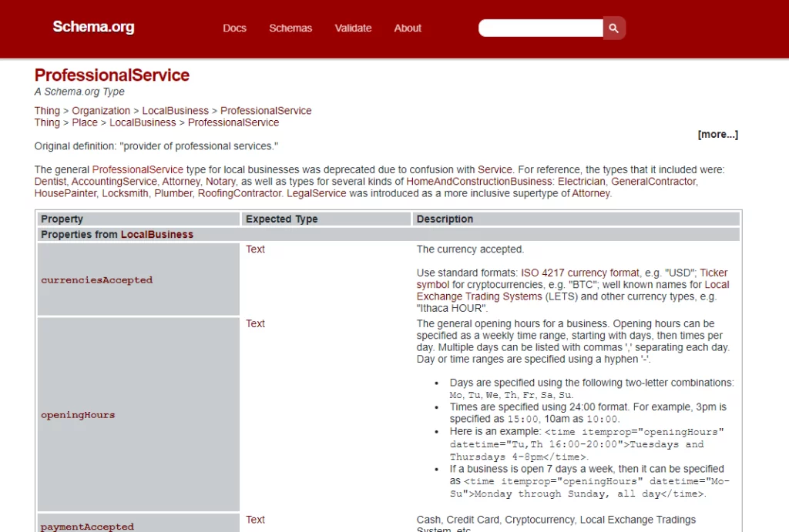Click the magnifying glass search icon
The height and width of the screenshot is (532, 789).
(x=614, y=28)
